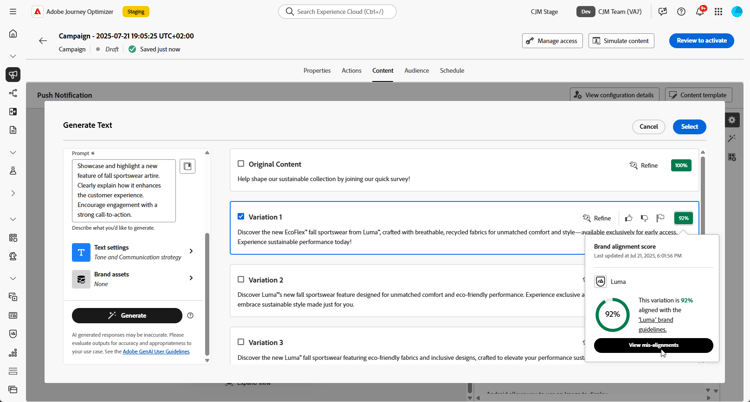
Task: Check the Variation 3 checkbox
Action: [x=241, y=342]
